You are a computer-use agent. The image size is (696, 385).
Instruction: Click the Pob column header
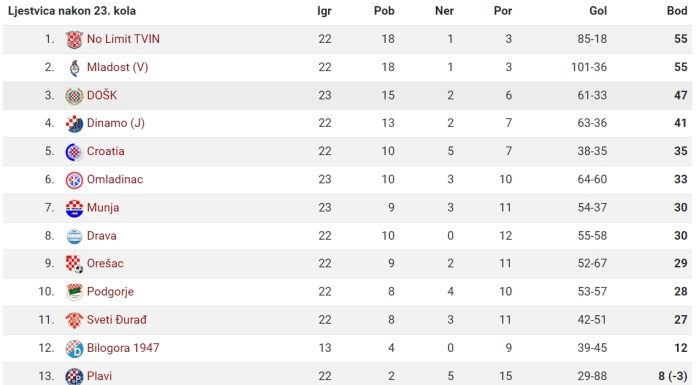click(x=384, y=11)
